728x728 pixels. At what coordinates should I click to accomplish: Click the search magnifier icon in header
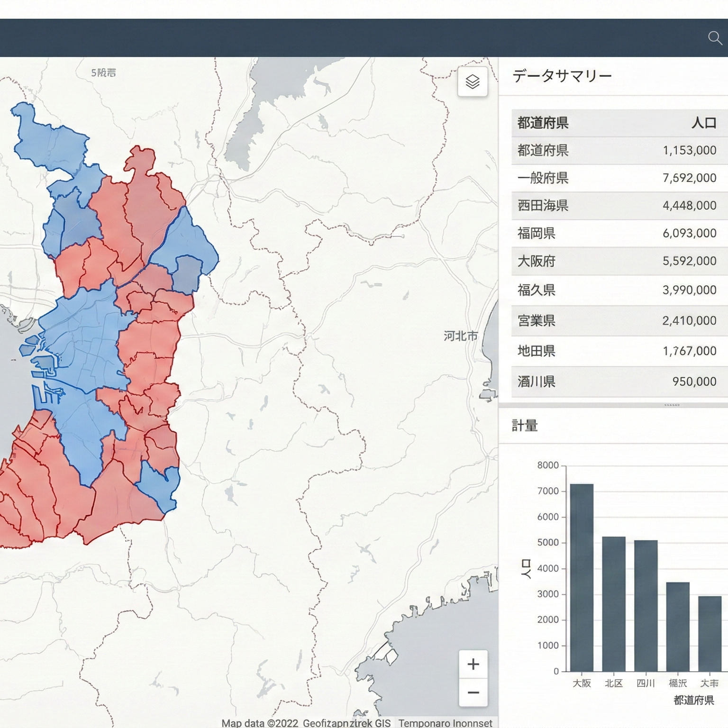[715, 38]
